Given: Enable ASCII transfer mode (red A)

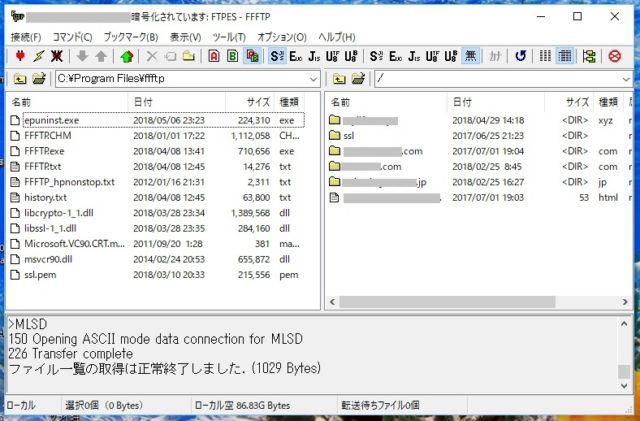Looking at the screenshot, I should (217, 56).
